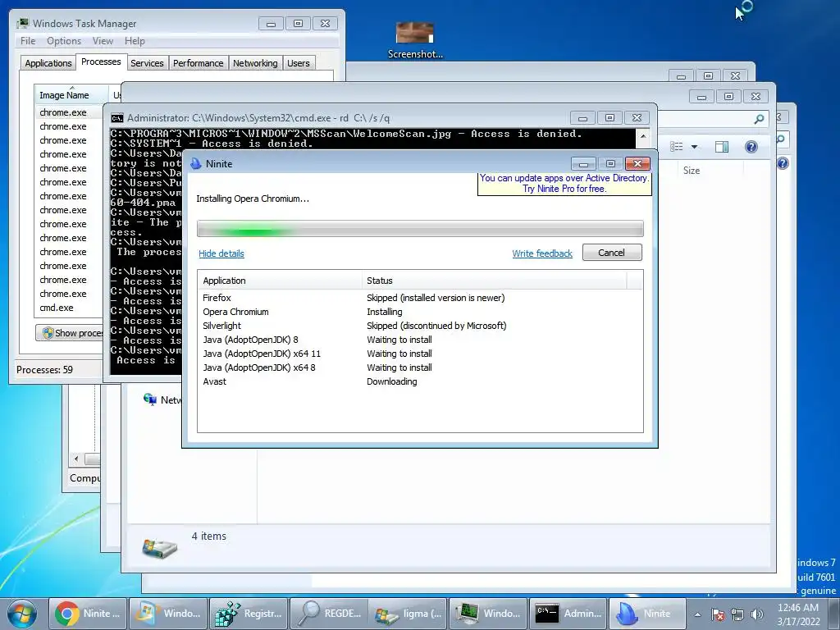Switch to Admin cmd taskbar button
840x630 pixels.
(x=568, y=614)
